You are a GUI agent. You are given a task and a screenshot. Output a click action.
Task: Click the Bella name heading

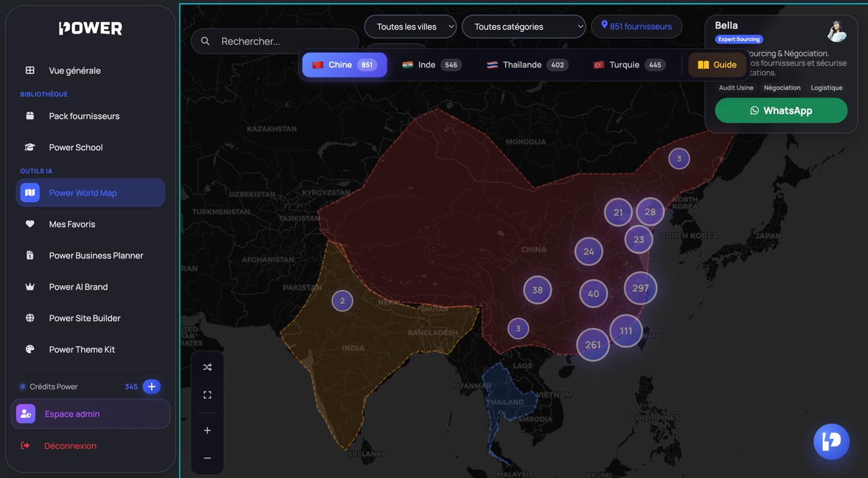tap(726, 25)
